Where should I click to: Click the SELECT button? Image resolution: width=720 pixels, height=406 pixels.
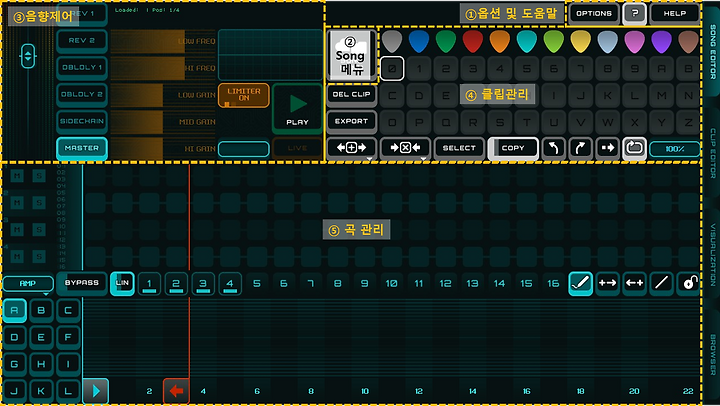[459, 148]
